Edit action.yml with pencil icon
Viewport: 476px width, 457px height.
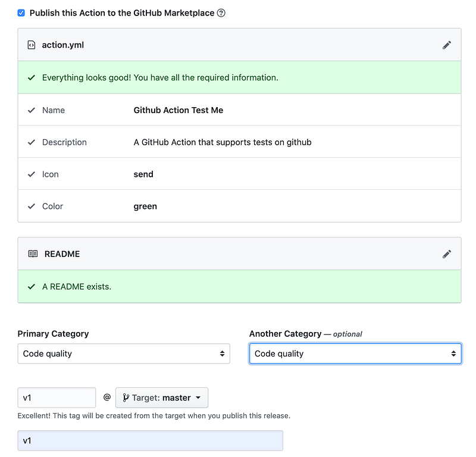click(447, 45)
